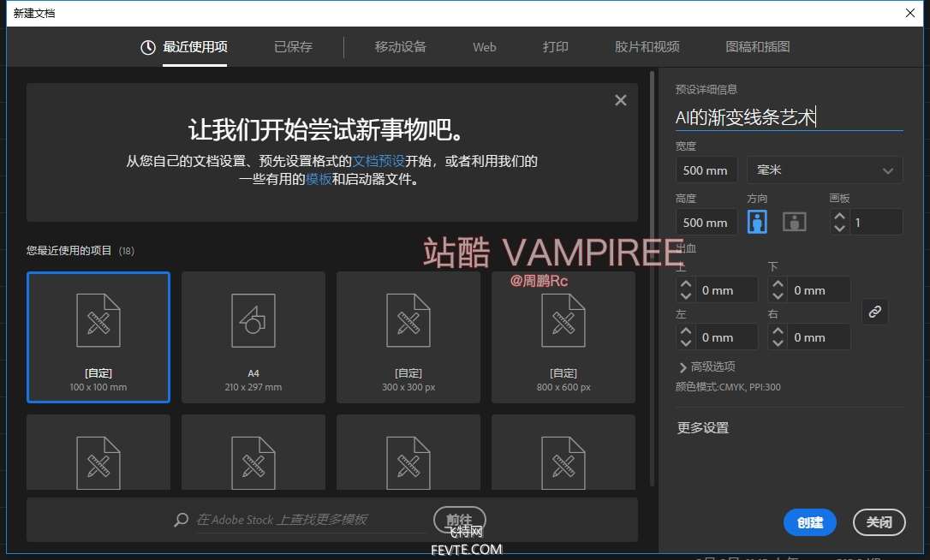This screenshot has width=930, height=560.
Task: Increase the bottom (下) bleed value
Action: [x=778, y=284]
